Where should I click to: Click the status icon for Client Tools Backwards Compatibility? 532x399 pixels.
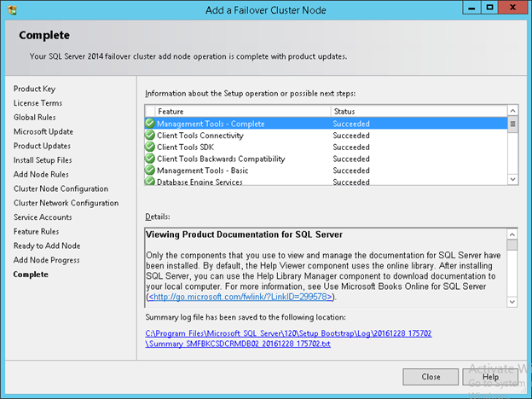coord(150,159)
